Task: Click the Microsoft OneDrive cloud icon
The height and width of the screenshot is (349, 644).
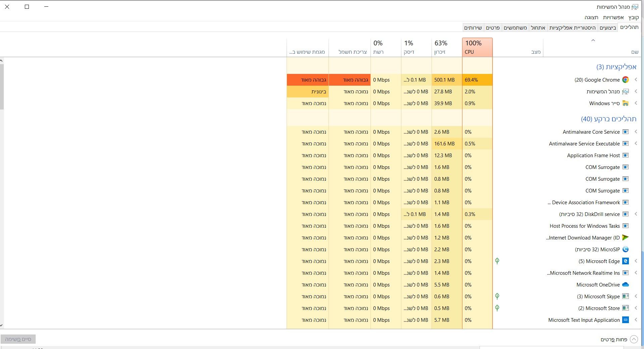Action: 625,285
